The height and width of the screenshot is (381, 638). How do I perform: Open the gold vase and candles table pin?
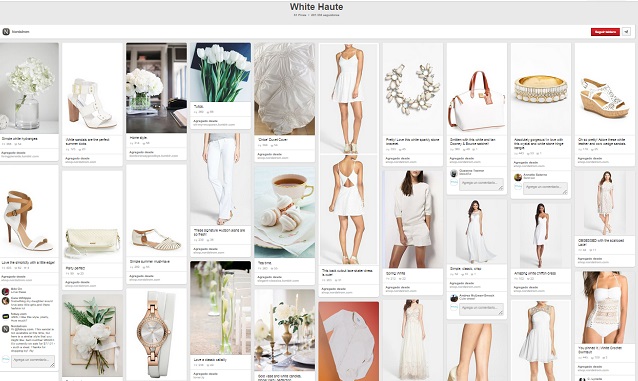[x=284, y=330]
